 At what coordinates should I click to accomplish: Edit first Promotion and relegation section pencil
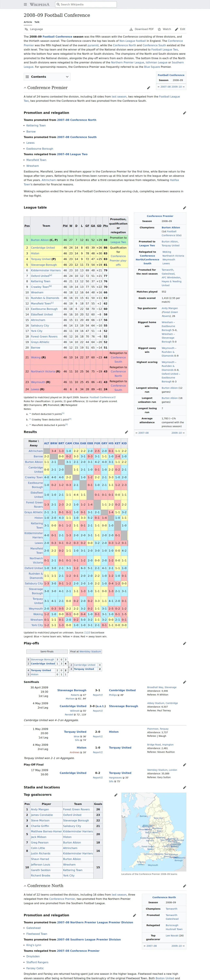(184, 113)
